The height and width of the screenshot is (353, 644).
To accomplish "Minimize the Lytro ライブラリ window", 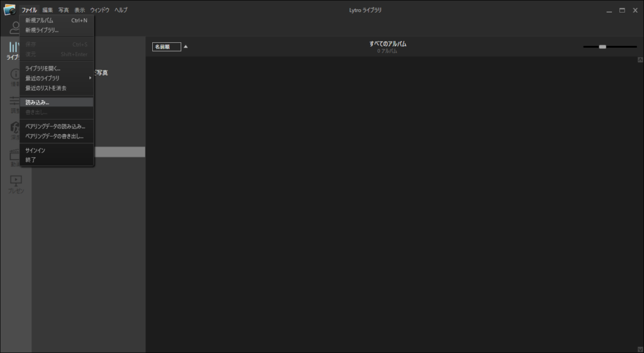I will (x=609, y=11).
